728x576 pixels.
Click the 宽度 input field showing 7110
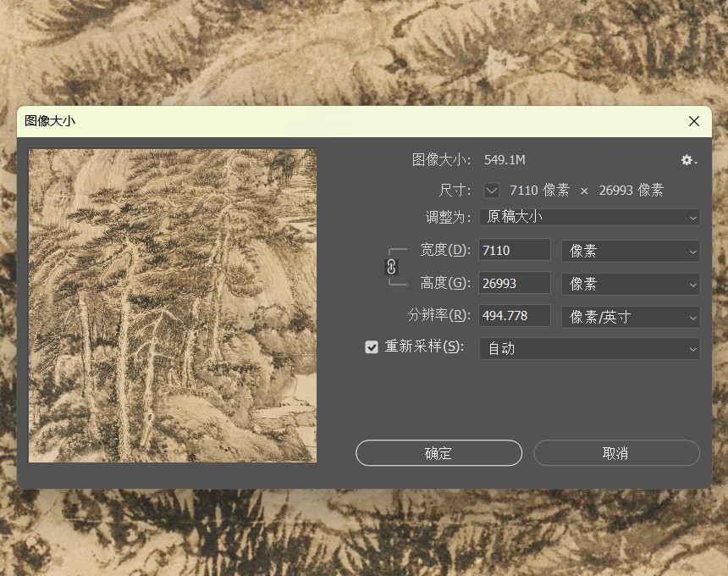click(x=515, y=251)
